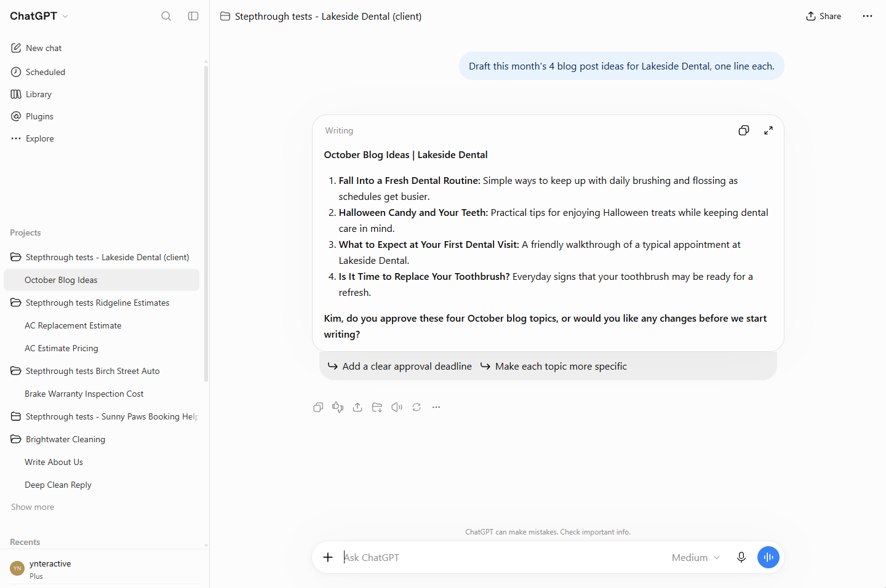Screen dimensions: 886x588
Task: Open the Explore menu item
Action: tap(102, 138)
